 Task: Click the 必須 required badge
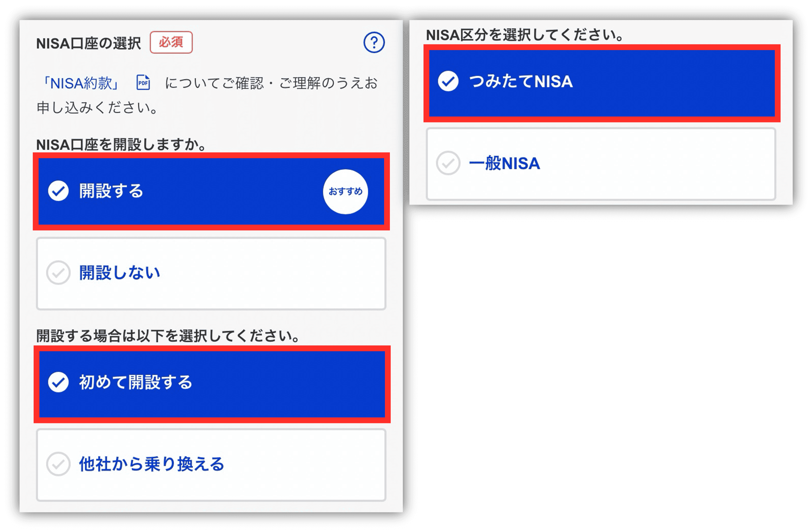point(171,42)
